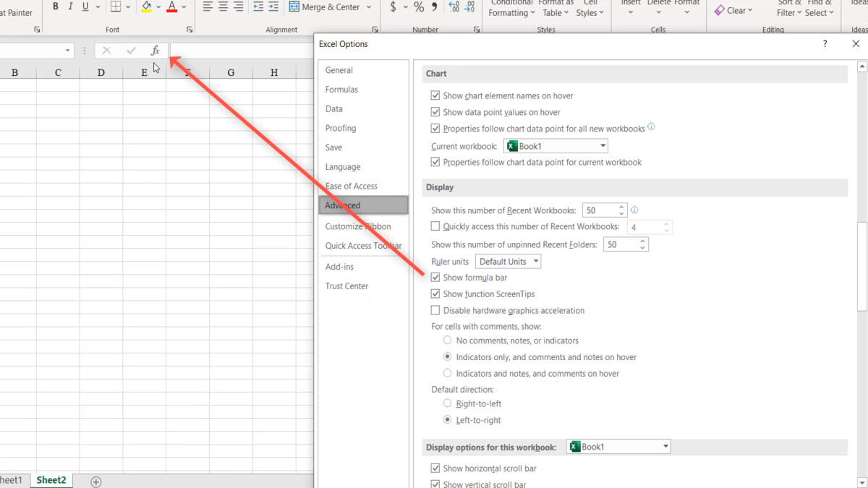Image resolution: width=868 pixels, height=488 pixels.
Task: Click the Insert Function fx icon
Action: point(155,50)
